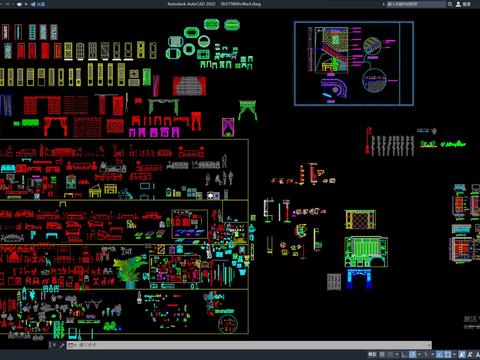The image size is (480, 360).
Task: Click the user account sign-in icon
Action: (x=458, y=4)
